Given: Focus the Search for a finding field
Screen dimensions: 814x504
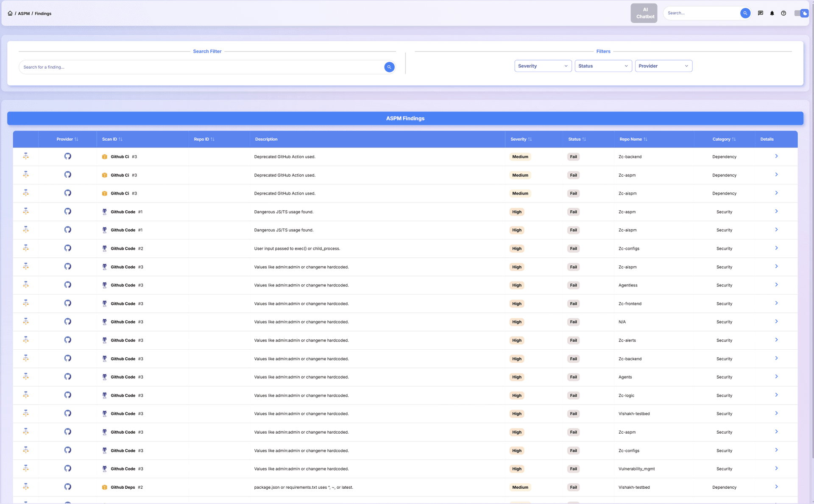Looking at the screenshot, I should coord(201,67).
